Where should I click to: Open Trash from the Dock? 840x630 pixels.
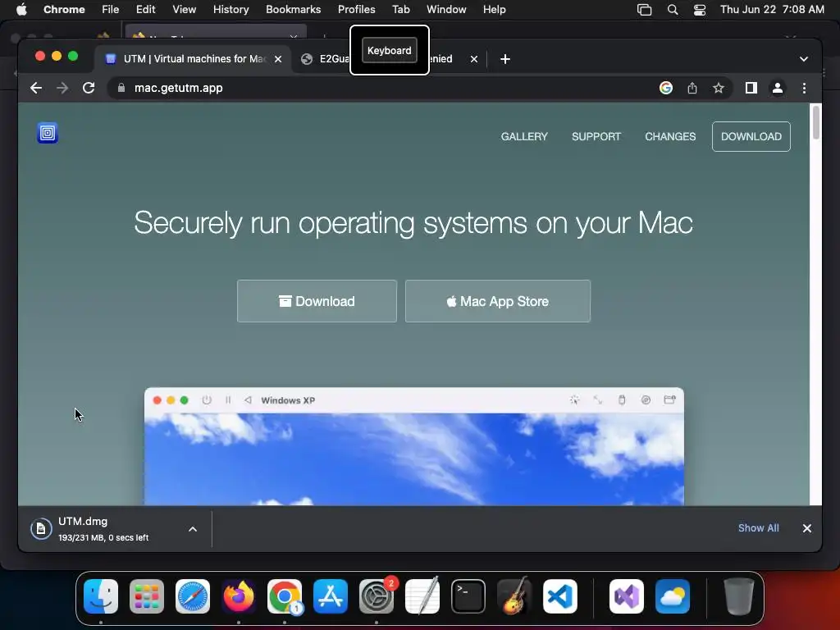pyautogui.click(x=739, y=596)
